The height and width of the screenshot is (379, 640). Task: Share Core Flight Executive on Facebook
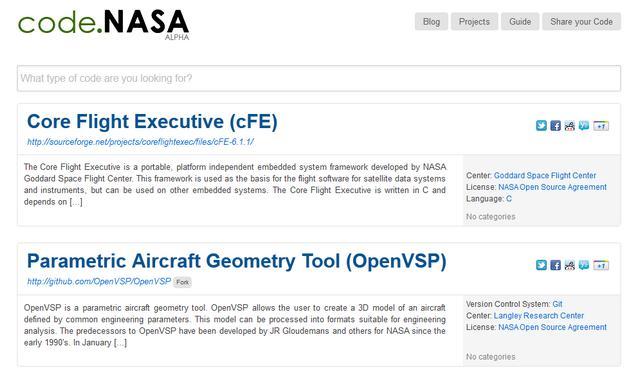point(555,125)
